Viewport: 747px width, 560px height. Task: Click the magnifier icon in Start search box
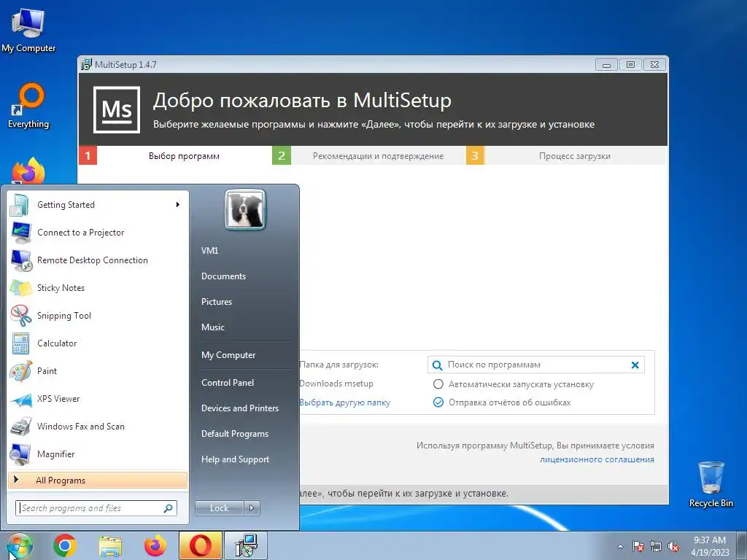(x=168, y=508)
